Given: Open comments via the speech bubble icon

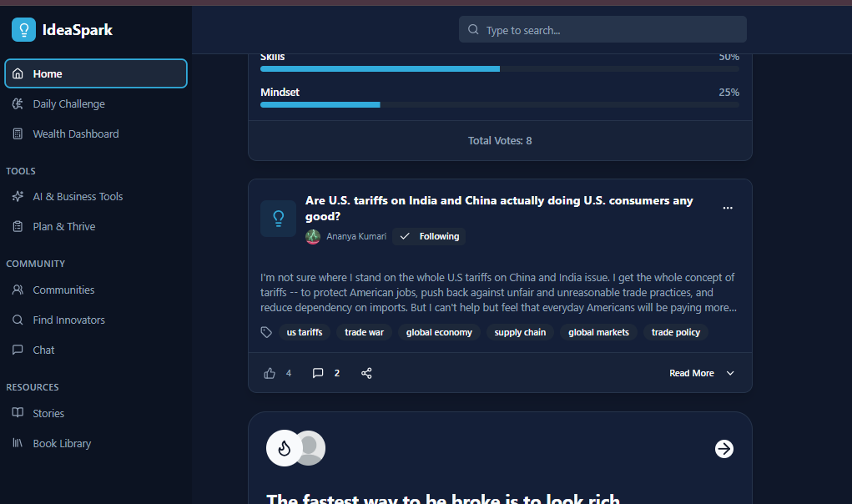Looking at the screenshot, I should [318, 372].
